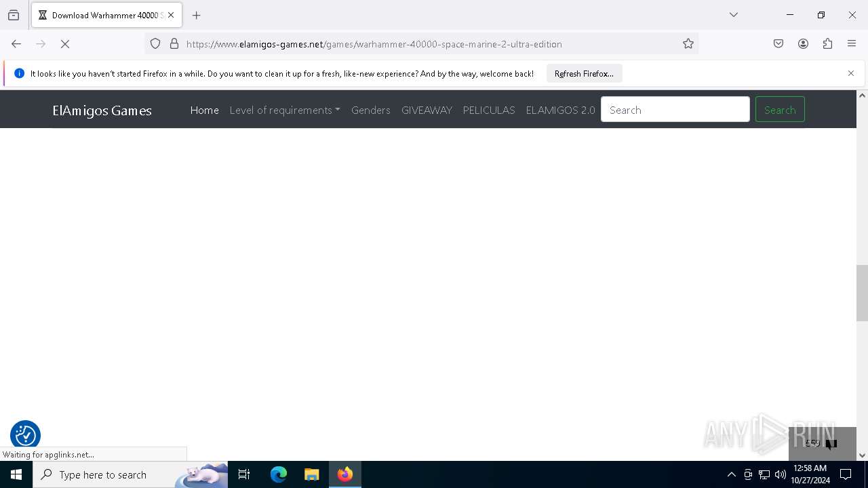This screenshot has height=488, width=868.
Task: Go to the Home menu item
Action: coord(204,110)
